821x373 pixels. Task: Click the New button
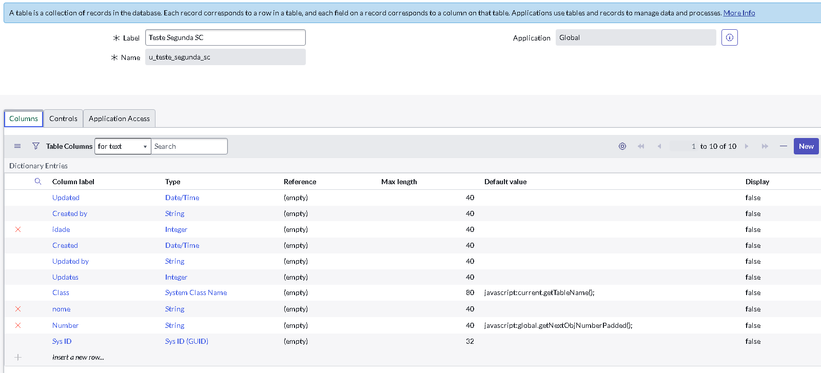(x=806, y=146)
